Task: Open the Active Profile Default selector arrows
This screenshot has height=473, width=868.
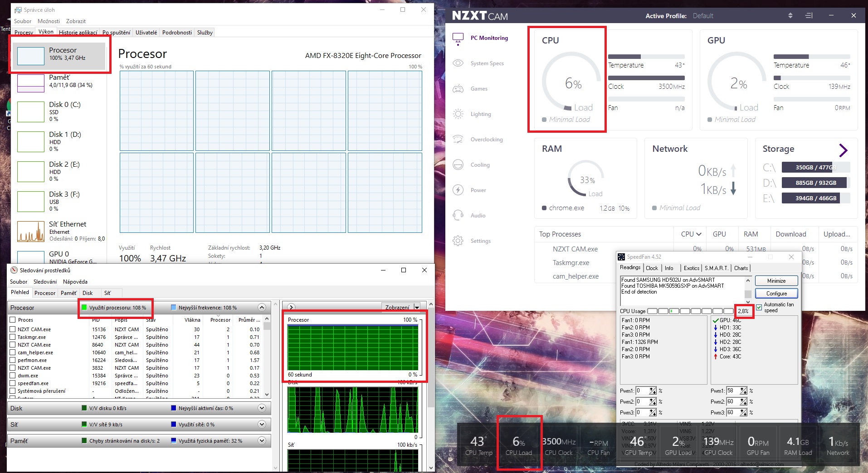Action: coord(790,15)
